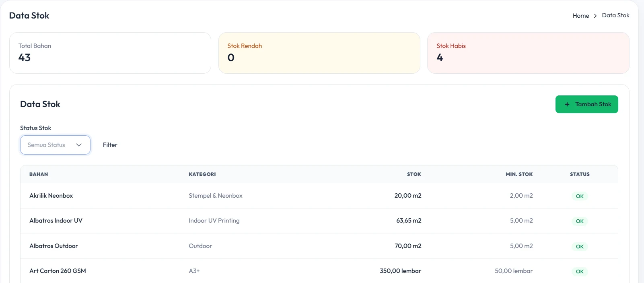
Task: Click the 50,00 lembar minimum stock value
Action: click(x=514, y=271)
